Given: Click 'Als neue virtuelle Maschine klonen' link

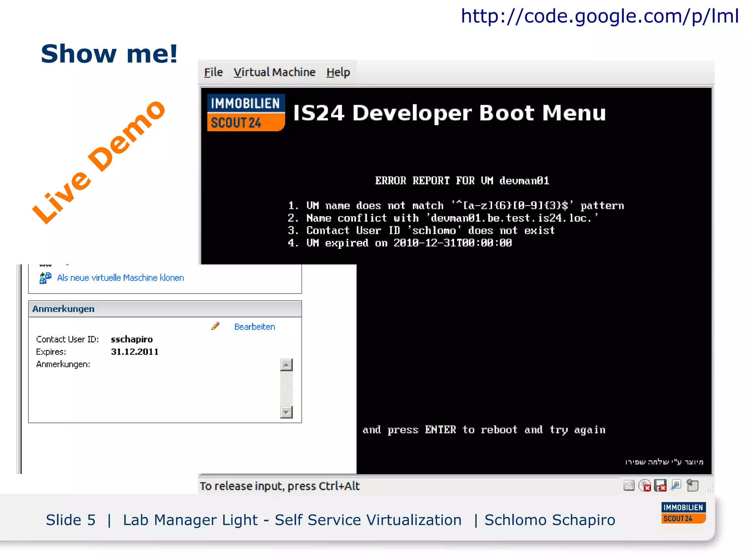Looking at the screenshot, I should point(120,278).
